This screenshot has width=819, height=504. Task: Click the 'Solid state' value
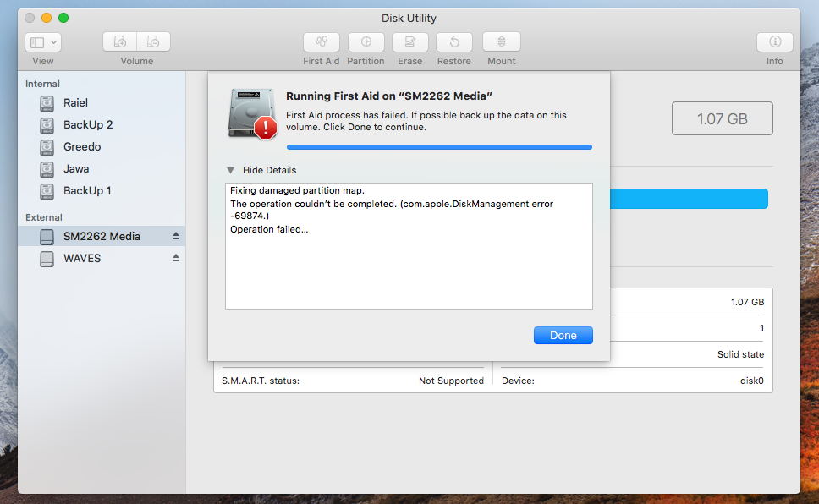coord(740,354)
